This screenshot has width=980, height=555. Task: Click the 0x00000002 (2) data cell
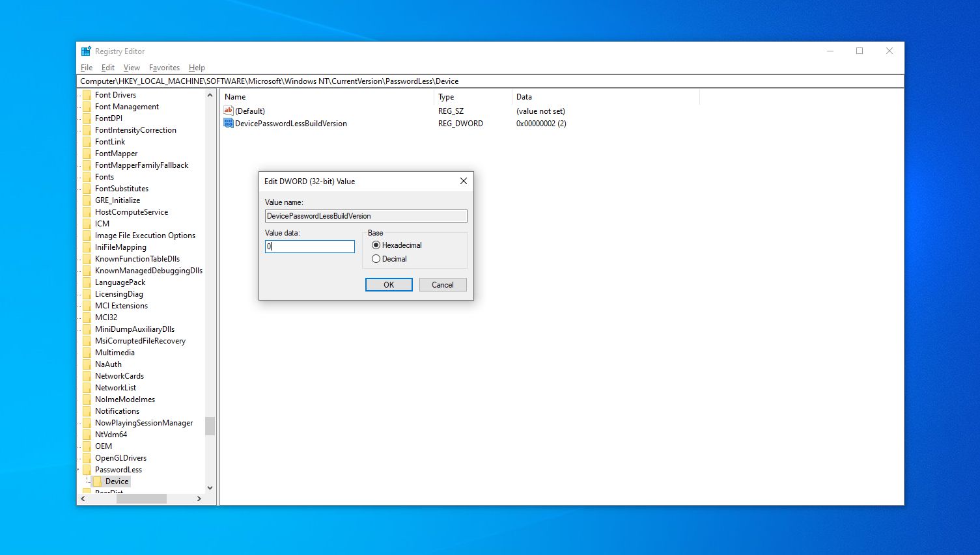pos(541,124)
